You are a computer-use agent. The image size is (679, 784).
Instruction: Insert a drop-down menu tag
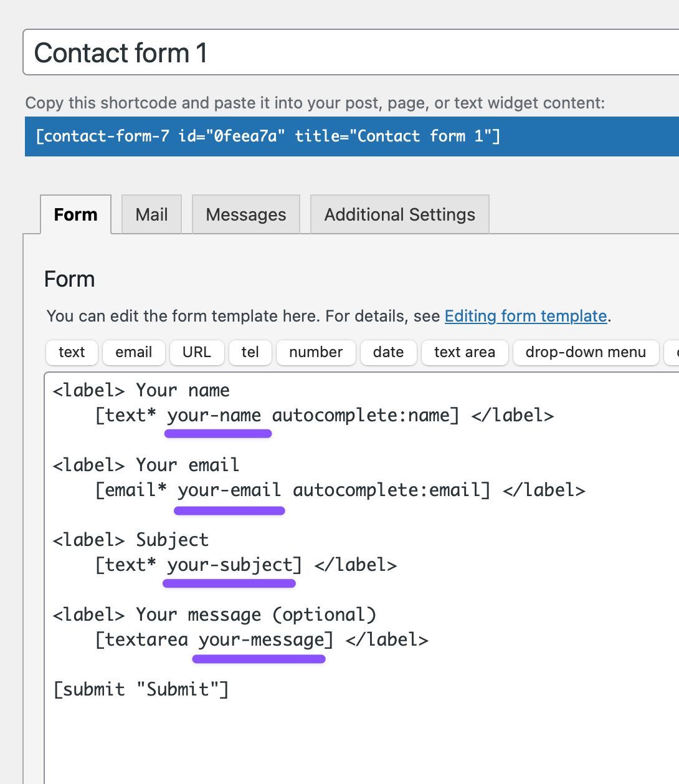586,352
